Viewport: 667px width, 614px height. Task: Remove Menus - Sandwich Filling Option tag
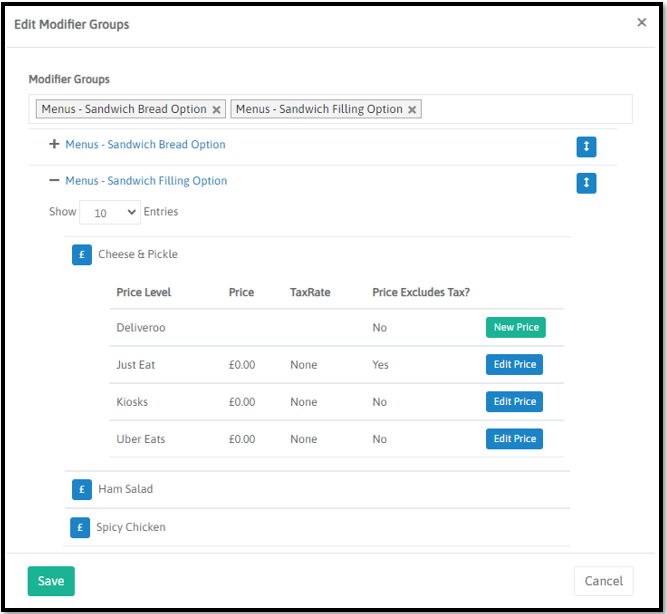412,110
